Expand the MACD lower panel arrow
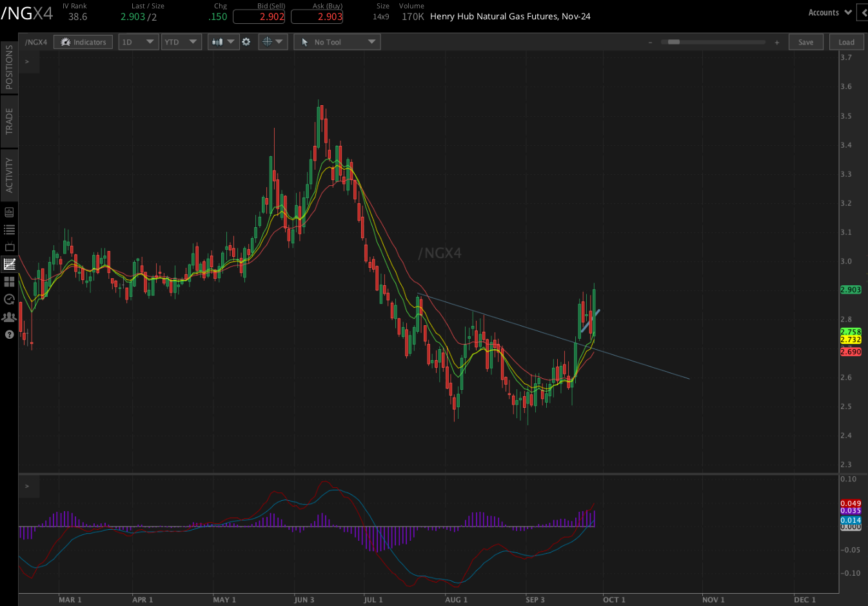868x606 pixels. (x=27, y=486)
